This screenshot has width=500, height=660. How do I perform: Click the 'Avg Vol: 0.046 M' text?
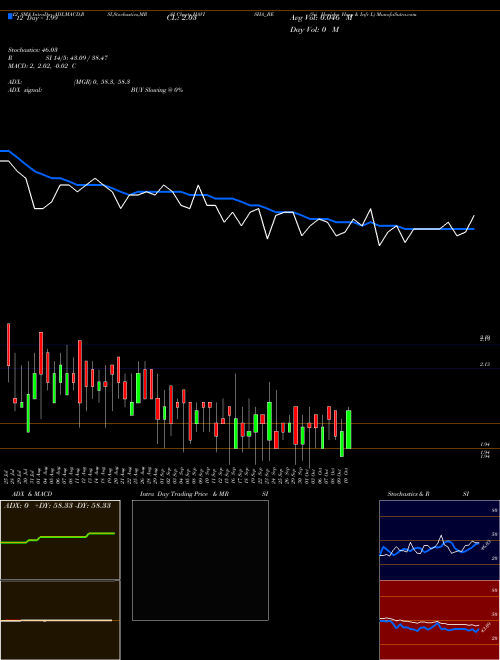tap(321, 18)
